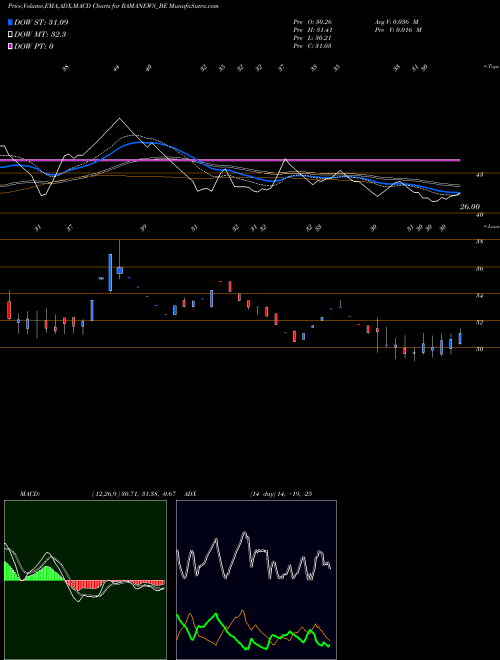The width and height of the screenshot is (500, 660).
Task: Click the white DOW MT legend swatch
Action: (11, 35)
